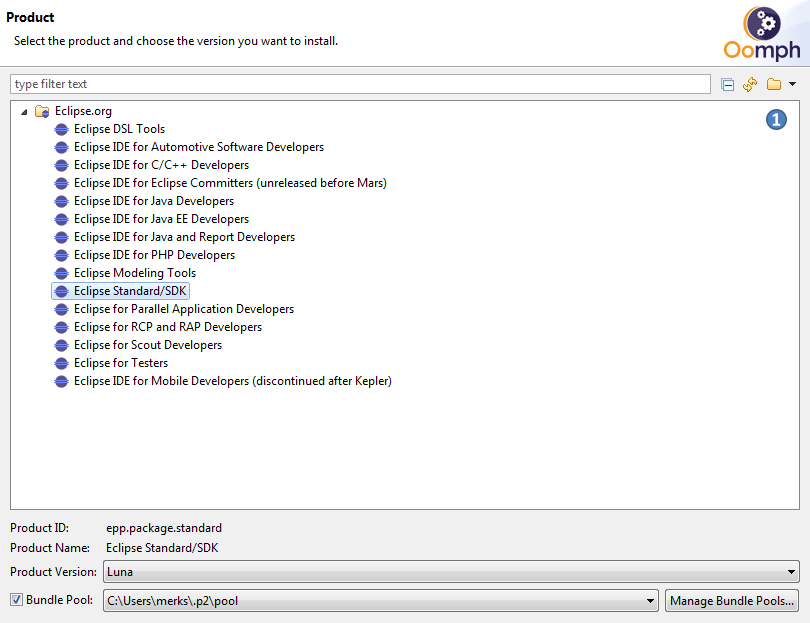Click the icon beside Eclipse DSL Tools

pyautogui.click(x=62, y=129)
